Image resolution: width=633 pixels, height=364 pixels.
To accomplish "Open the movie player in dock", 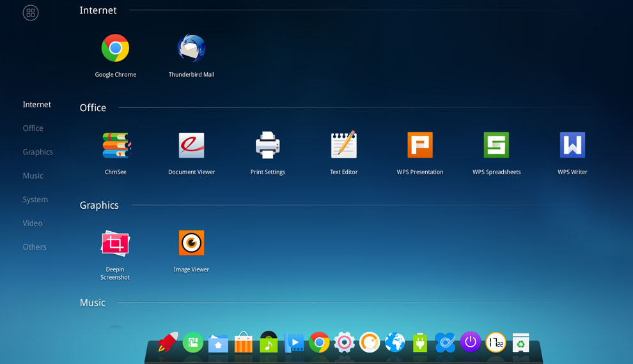I will 294,343.
